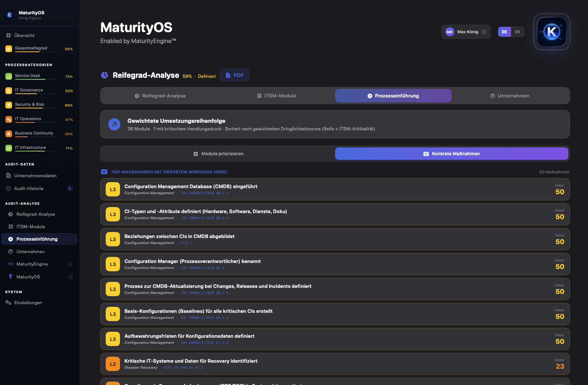Image resolution: width=588 pixels, height=385 pixels.
Task: Select the IT Governance building icon
Action: (9, 91)
